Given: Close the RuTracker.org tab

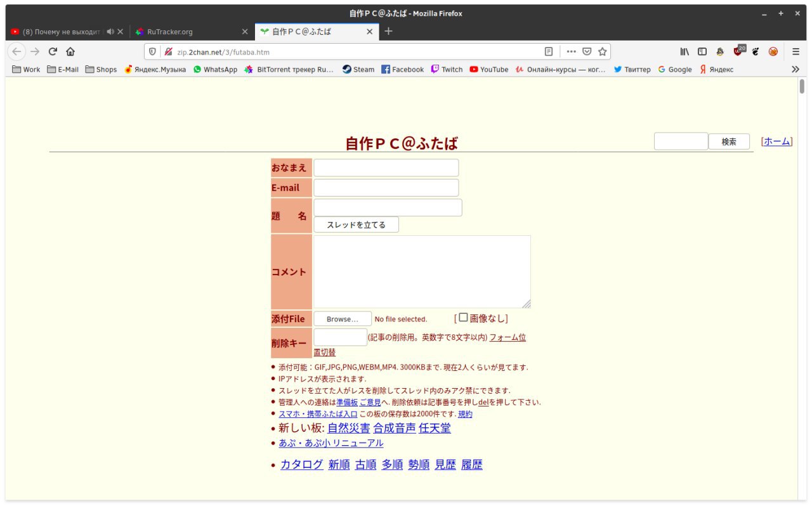Looking at the screenshot, I should (245, 31).
